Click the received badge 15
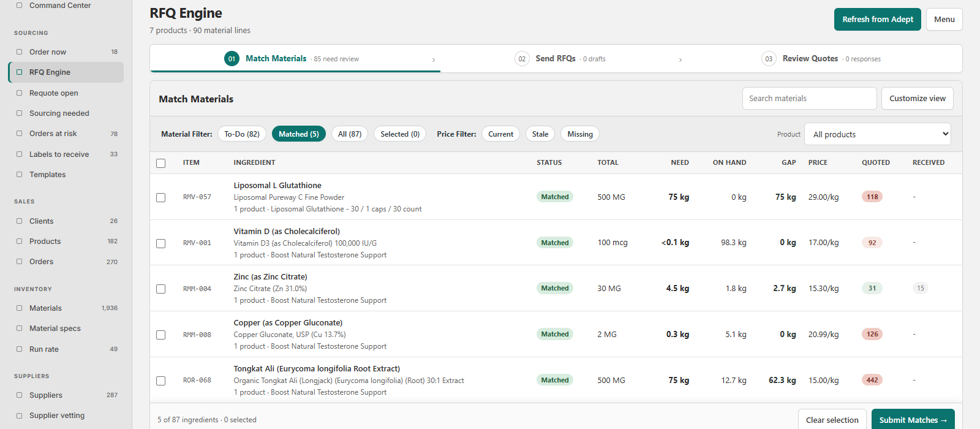980x429 pixels. coord(921,288)
